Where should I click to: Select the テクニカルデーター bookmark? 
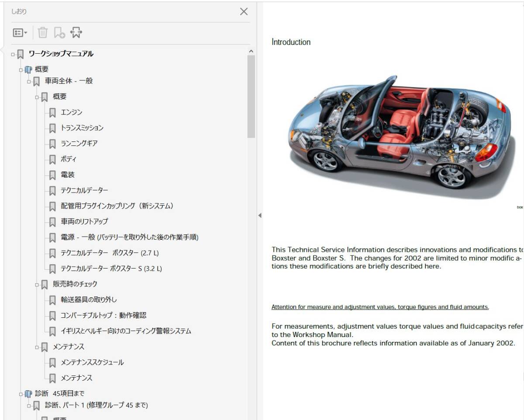point(84,190)
